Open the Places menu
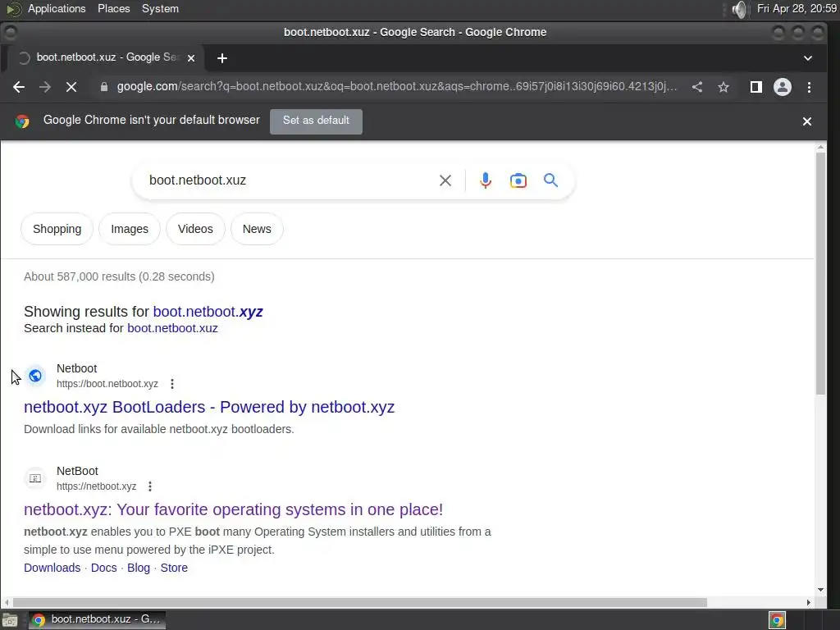This screenshot has width=840, height=630. tap(113, 9)
